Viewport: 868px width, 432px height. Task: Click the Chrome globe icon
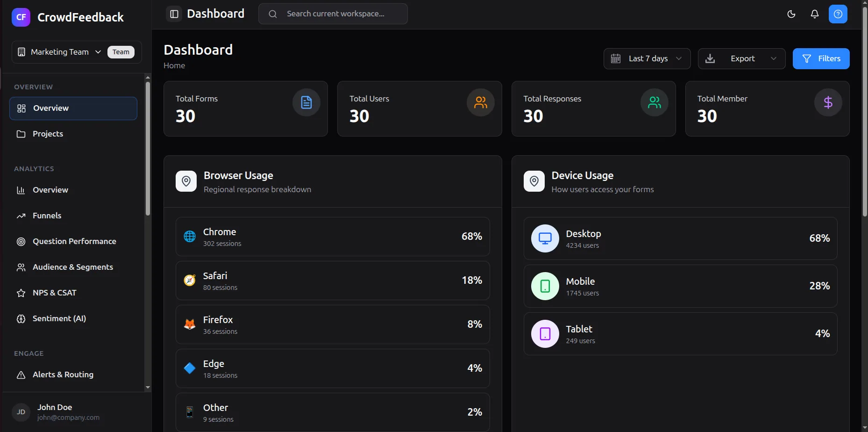click(190, 237)
